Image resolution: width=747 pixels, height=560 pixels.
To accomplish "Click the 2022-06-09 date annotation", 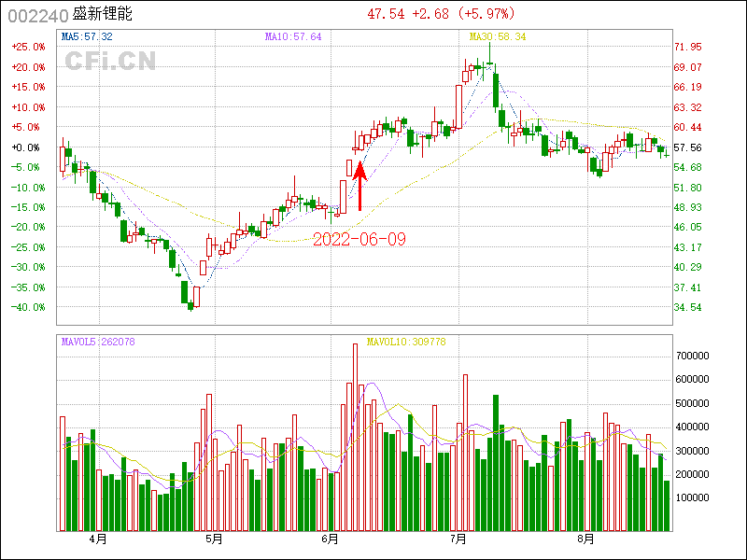I will 359,240.
